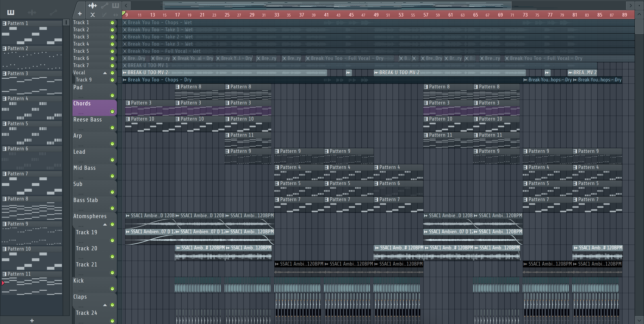Screen dimensions: 644x324
Task: Click the playlist add plus button
Action: [x=80, y=14]
